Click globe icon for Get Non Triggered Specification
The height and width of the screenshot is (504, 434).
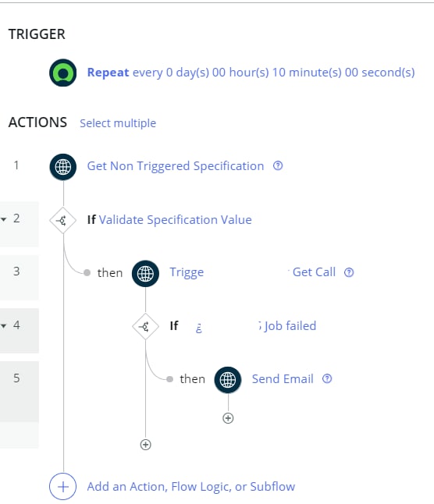pyautogui.click(x=63, y=167)
